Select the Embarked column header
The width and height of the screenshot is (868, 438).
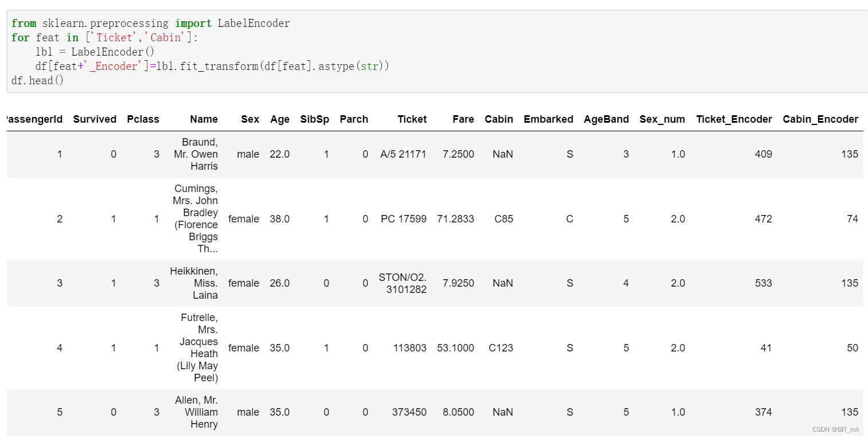(548, 119)
